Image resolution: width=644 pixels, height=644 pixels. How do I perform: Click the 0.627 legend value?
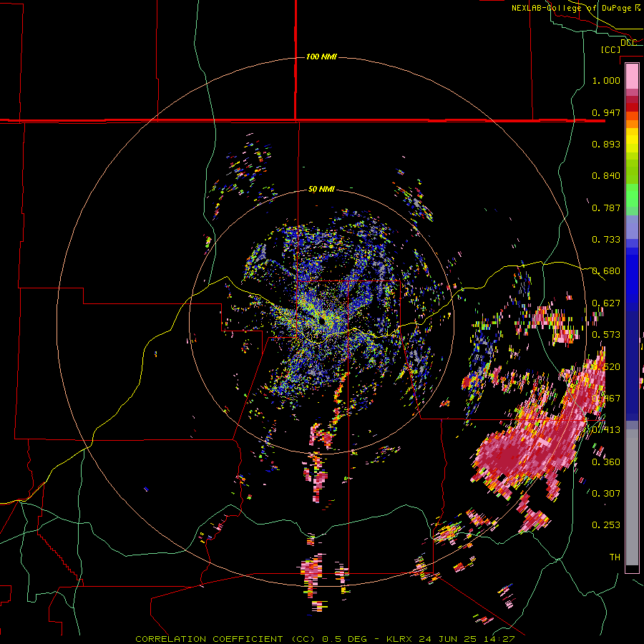pos(606,303)
